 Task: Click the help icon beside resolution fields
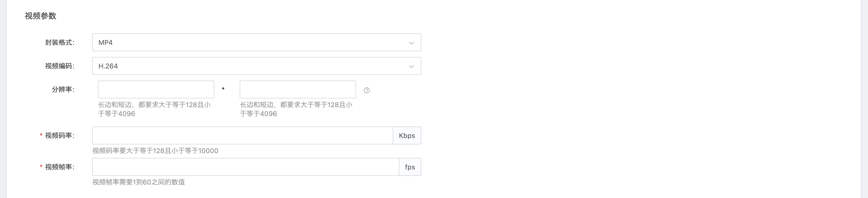pos(366,90)
